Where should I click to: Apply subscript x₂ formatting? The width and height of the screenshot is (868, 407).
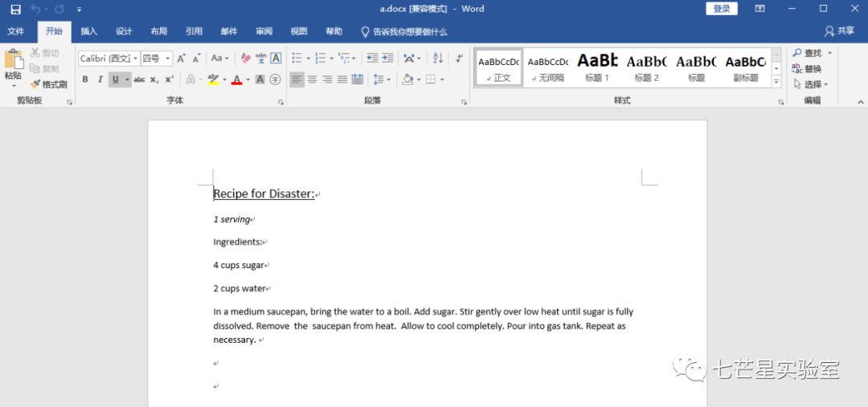[x=154, y=79]
